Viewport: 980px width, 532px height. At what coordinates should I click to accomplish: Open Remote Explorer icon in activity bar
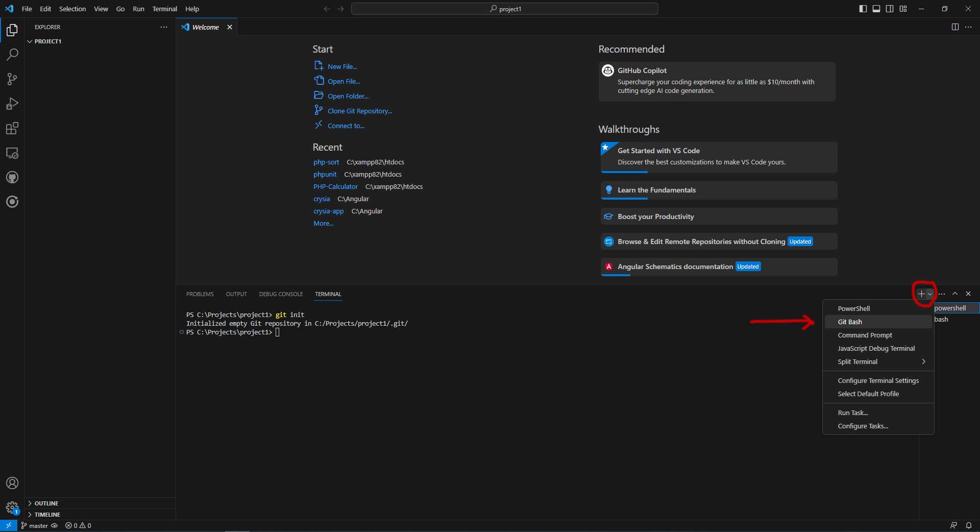(x=12, y=153)
